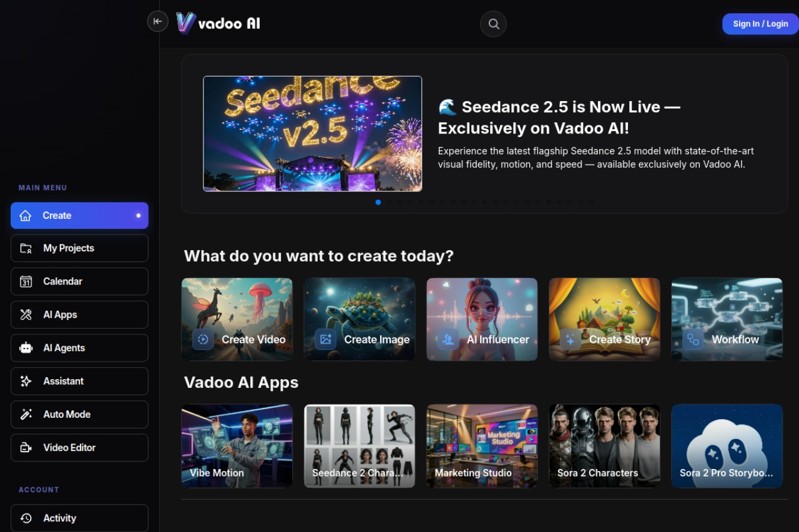Viewport: 799px width, 532px height.
Task: Select AI Agents in the sidebar
Action: tap(79, 348)
